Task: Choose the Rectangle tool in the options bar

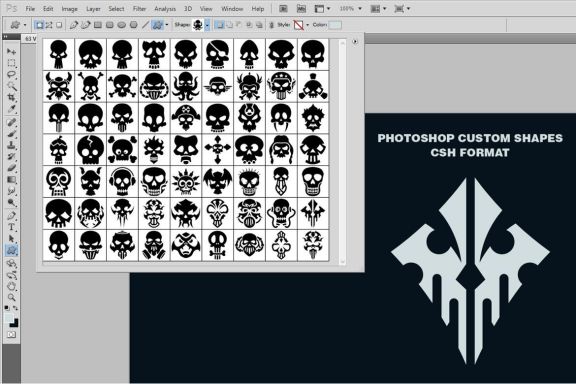Action: click(x=98, y=25)
